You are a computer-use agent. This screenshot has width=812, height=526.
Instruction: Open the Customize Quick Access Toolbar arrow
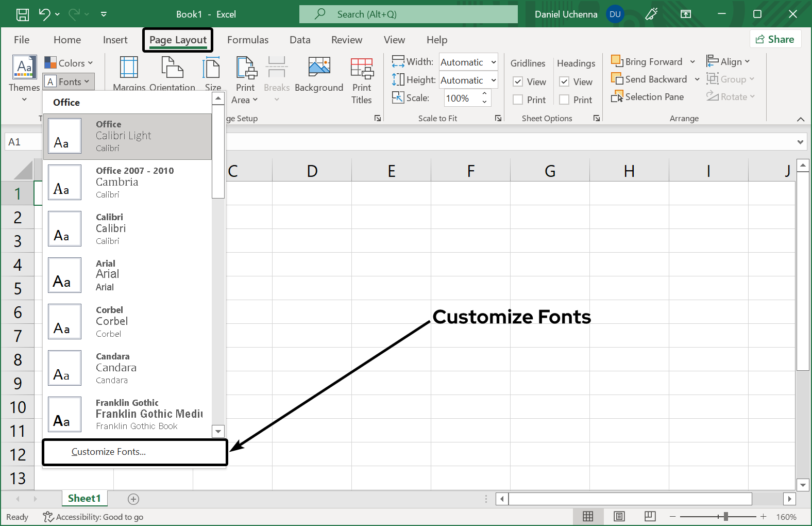click(104, 14)
